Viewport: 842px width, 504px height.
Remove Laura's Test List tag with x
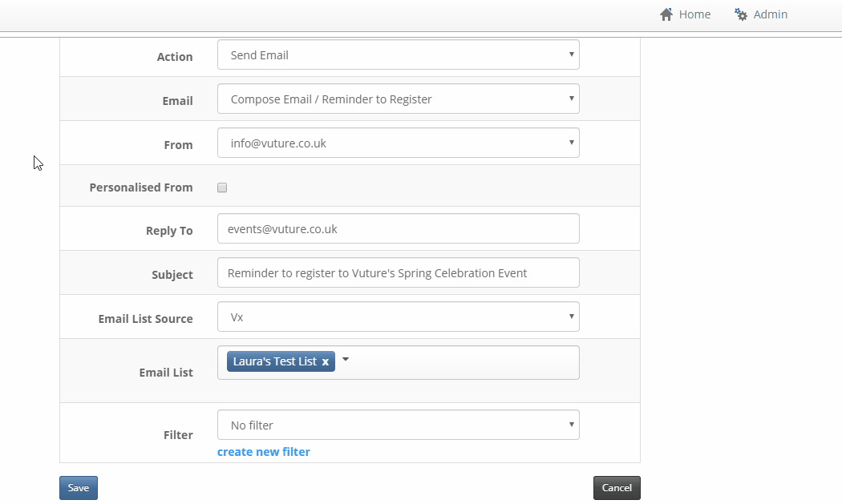tap(325, 361)
